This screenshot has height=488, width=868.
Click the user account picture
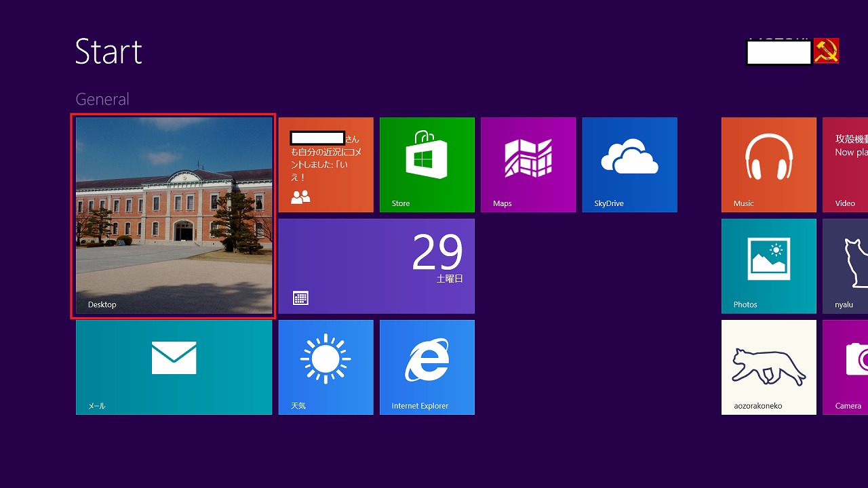tap(826, 51)
